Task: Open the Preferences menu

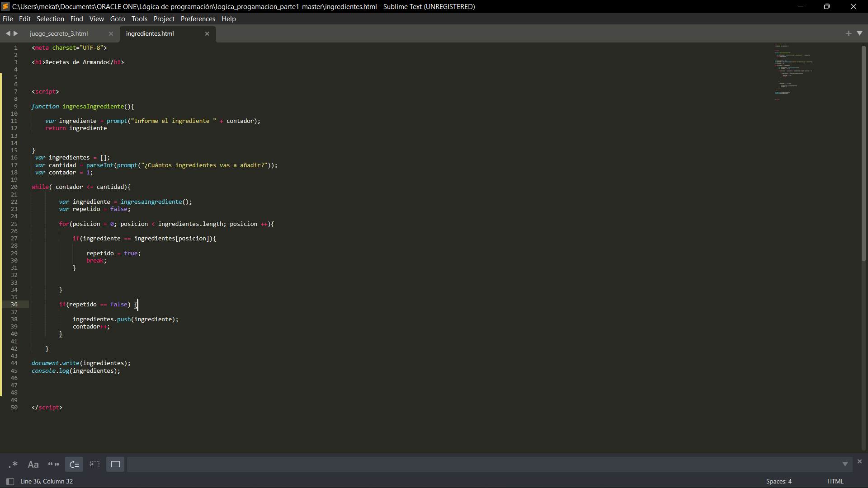Action: tap(198, 19)
